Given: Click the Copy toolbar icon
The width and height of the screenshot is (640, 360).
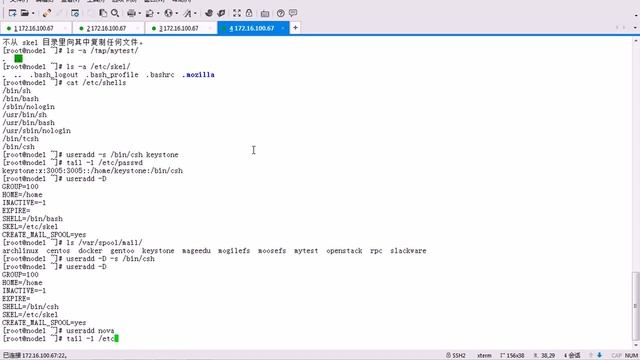Looking at the screenshot, I should click(x=103, y=13).
